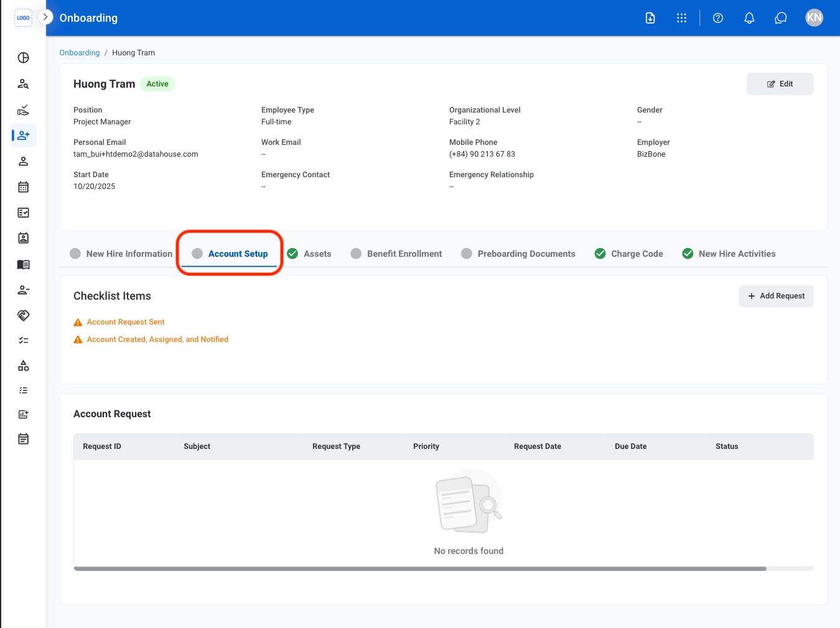Viewport: 840px width, 628px height.
Task: Click the company logo at top left
Action: [23, 17]
